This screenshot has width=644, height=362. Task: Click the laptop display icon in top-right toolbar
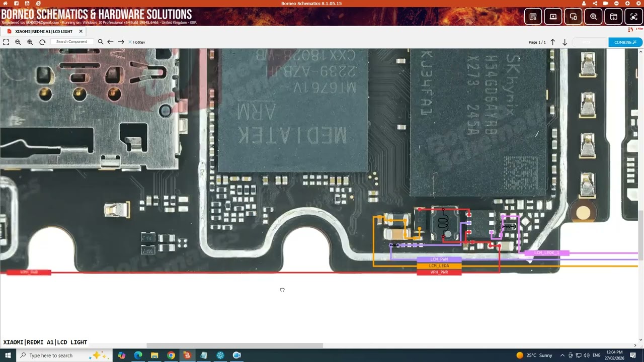point(553,17)
